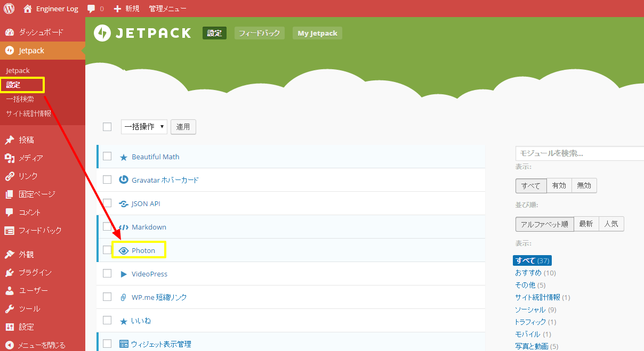The image size is (644, 351).
Task: Check the Gravatar ホバーカード checkbox
Action: tap(107, 179)
